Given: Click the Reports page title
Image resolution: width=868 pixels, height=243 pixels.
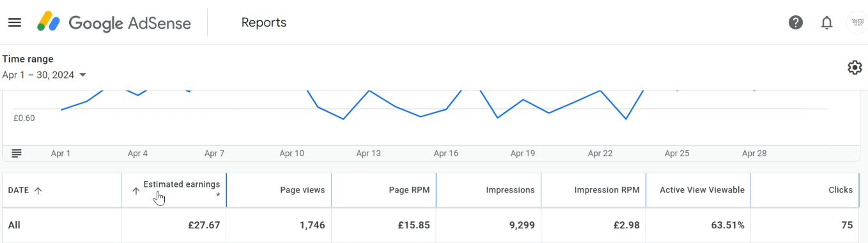Looking at the screenshot, I should [264, 22].
